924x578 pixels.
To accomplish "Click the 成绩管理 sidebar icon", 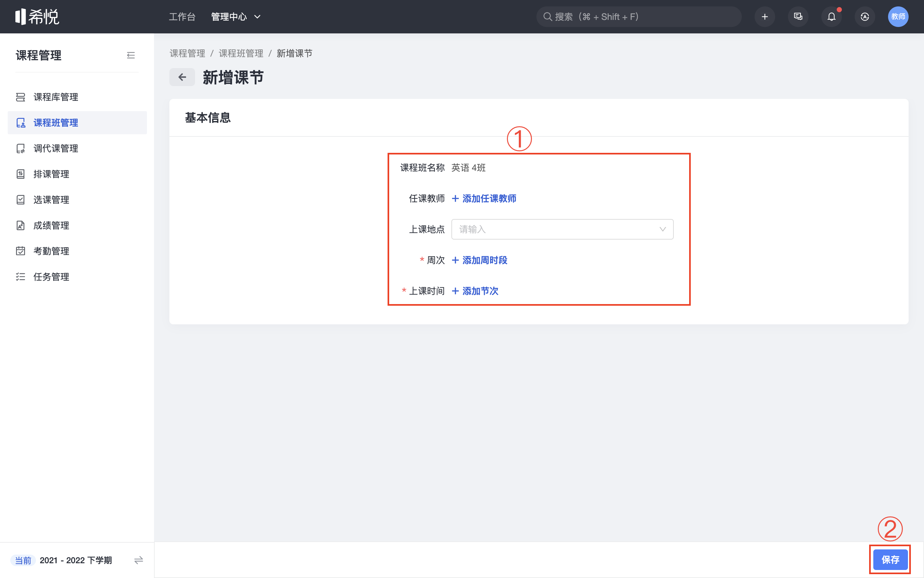I will click(x=21, y=225).
